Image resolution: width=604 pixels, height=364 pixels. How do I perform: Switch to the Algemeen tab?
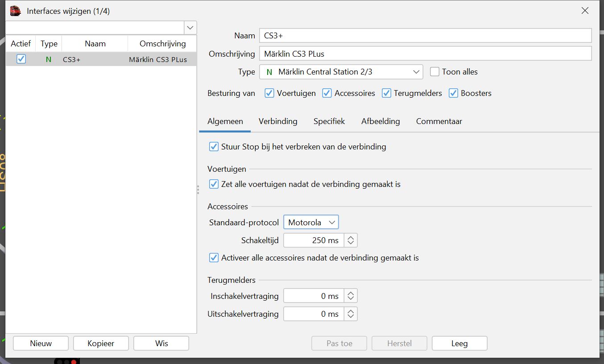coord(225,121)
